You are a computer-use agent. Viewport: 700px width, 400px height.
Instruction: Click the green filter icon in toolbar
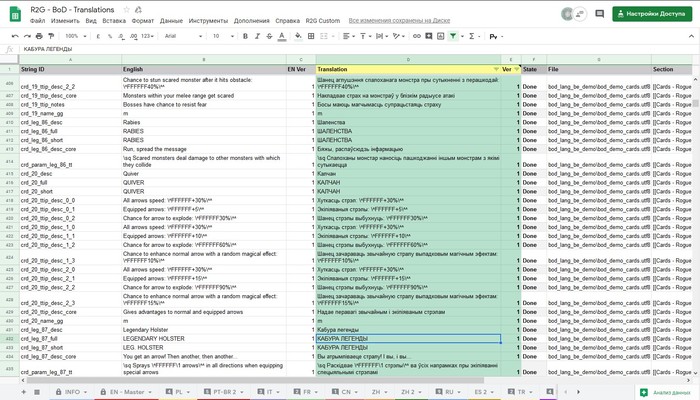pyautogui.click(x=453, y=35)
